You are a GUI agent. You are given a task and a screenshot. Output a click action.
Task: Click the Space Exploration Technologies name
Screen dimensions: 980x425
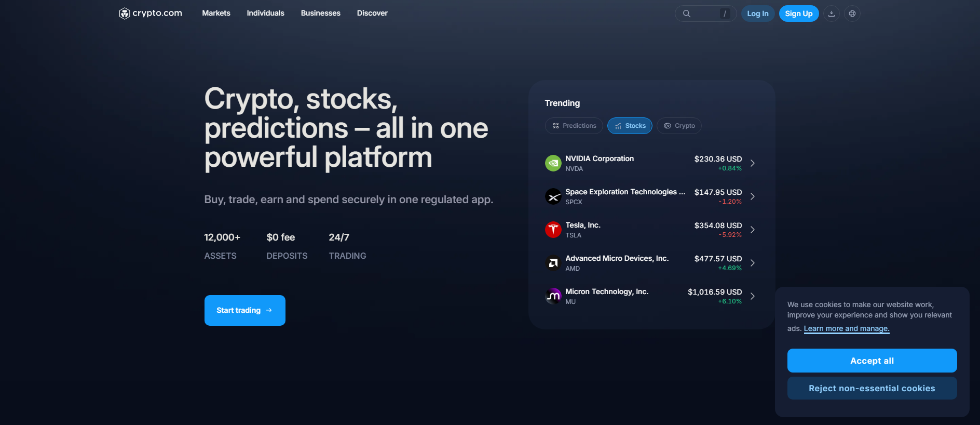point(625,192)
